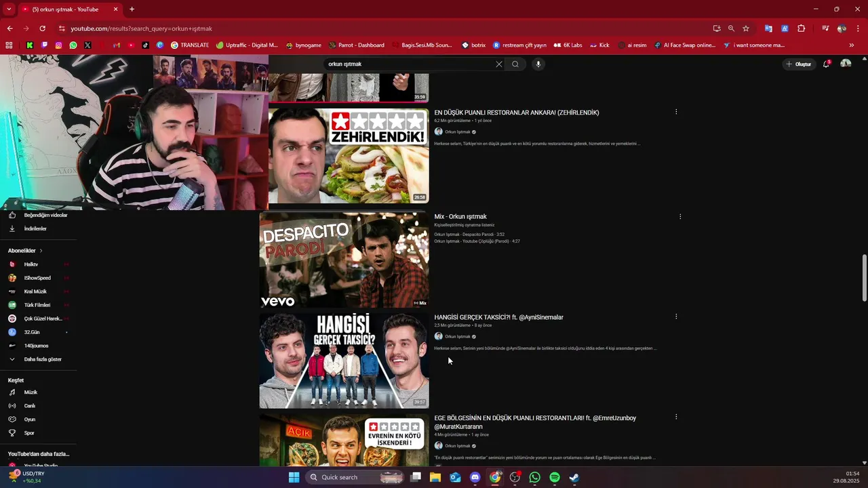Image resolution: width=868 pixels, height=488 pixels.
Task: Open the Zehirlendik video's three-dot menu
Action: (x=676, y=112)
